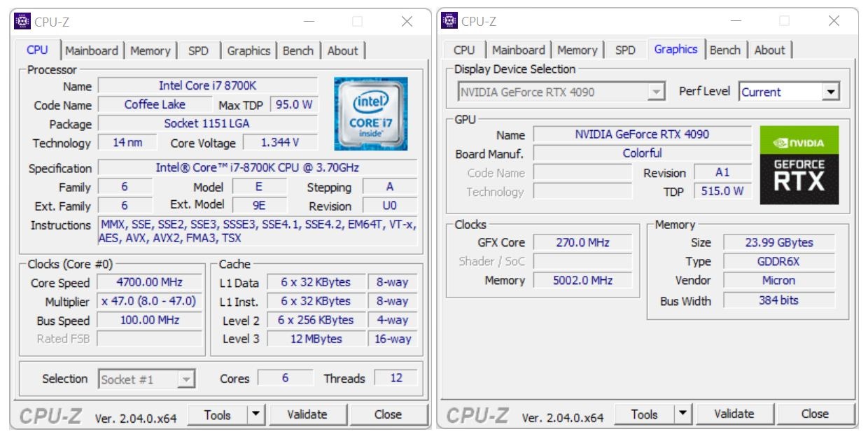Screen dimensions: 868x441
Task: Open the Perf Level Current dropdown
Action: (x=789, y=91)
